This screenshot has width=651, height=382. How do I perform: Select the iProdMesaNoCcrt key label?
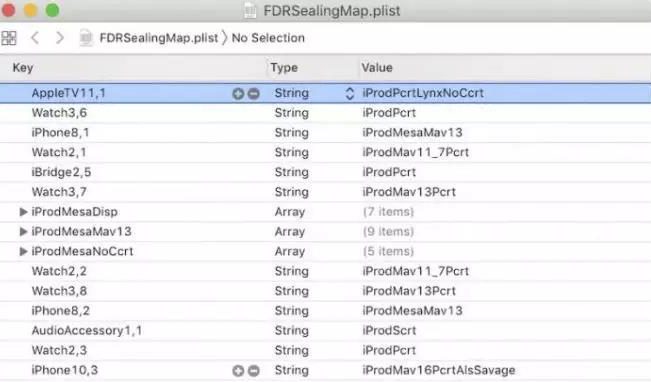tap(82, 251)
